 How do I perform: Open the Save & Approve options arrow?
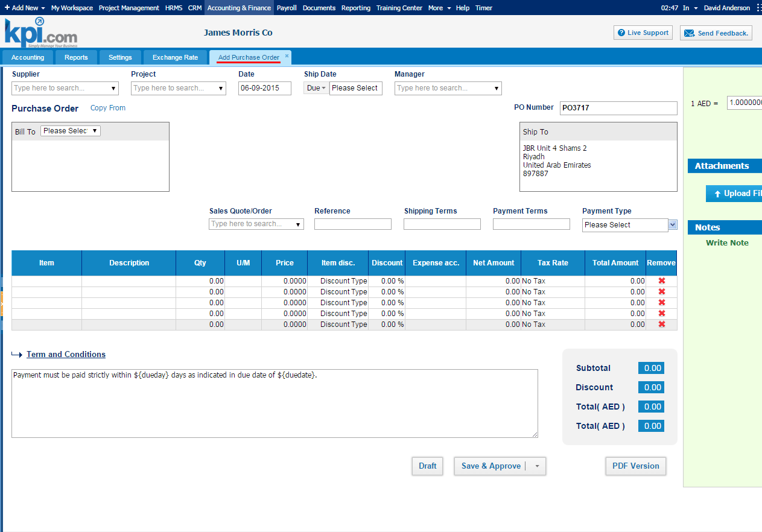pyautogui.click(x=537, y=466)
